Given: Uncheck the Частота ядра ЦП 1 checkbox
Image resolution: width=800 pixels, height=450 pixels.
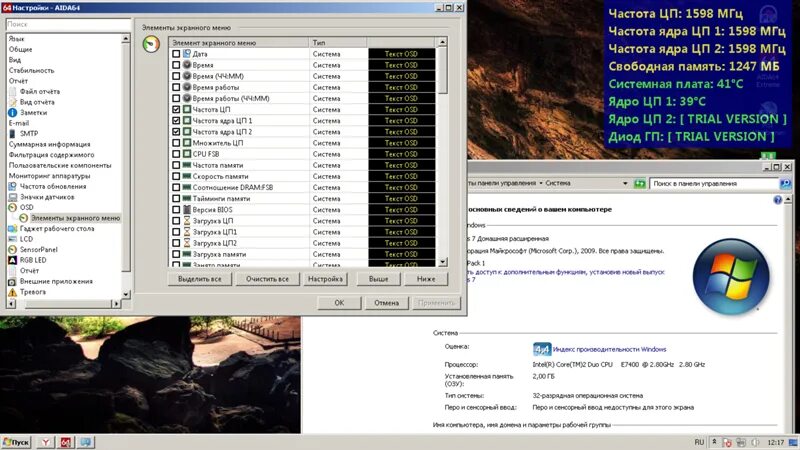Looking at the screenshot, I should point(176,120).
